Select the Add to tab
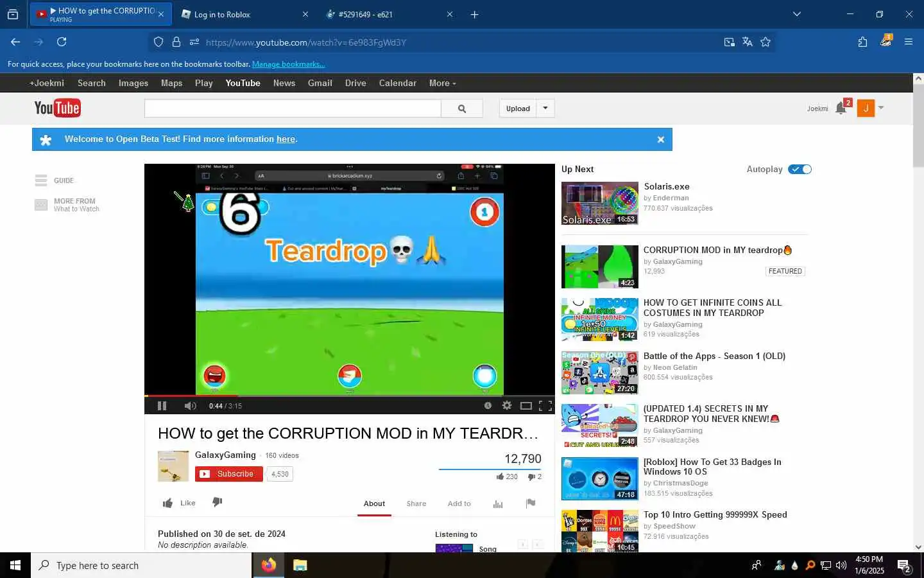924x578 pixels. (459, 504)
